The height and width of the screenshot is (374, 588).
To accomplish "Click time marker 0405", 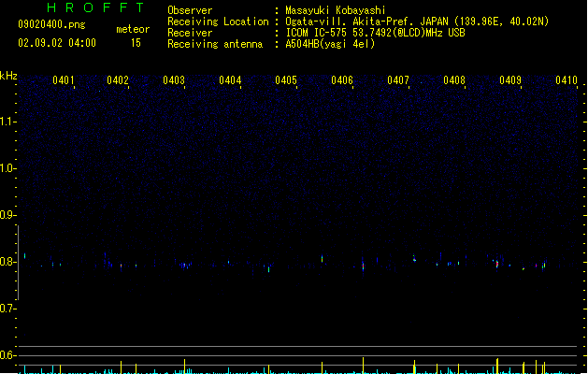I will 286,80.
